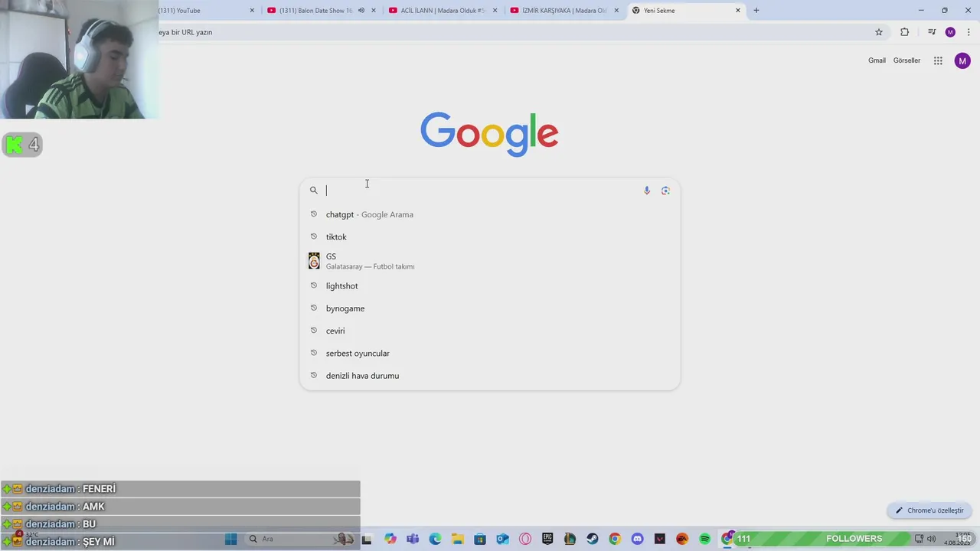Pick the lightshot suggestion
The image size is (980, 551).
(x=489, y=285)
